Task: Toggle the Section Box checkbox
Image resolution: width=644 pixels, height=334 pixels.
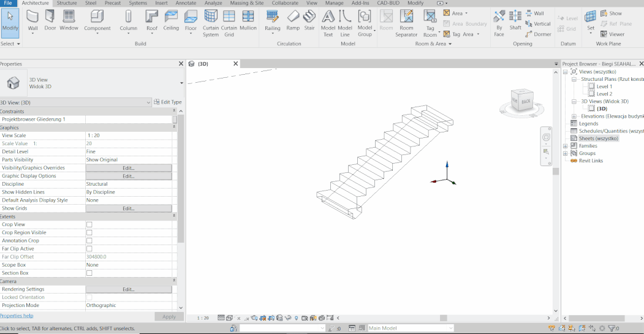Action: (x=89, y=273)
